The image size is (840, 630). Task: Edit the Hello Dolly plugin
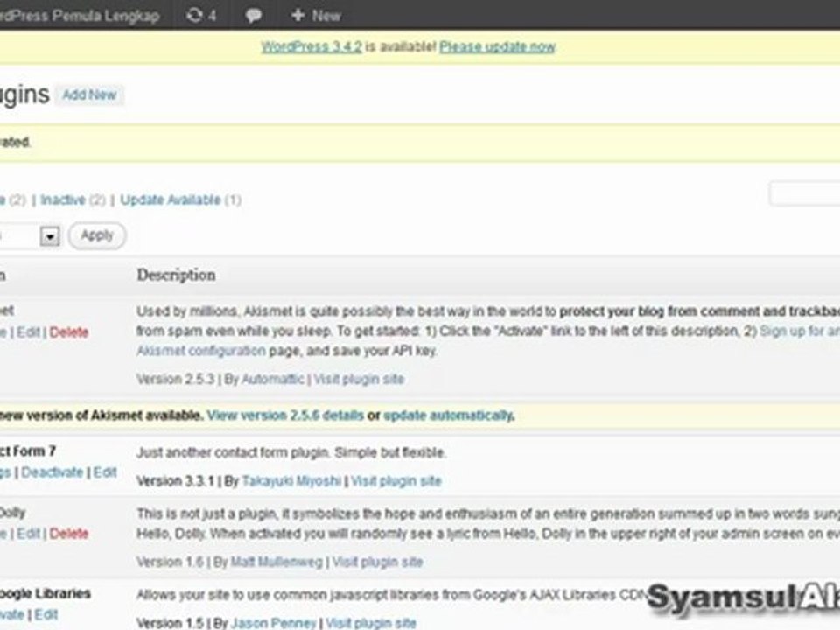coord(28,534)
